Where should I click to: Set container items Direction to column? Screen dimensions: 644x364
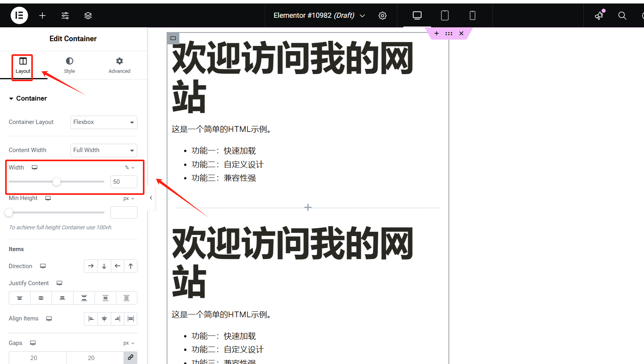104,266
